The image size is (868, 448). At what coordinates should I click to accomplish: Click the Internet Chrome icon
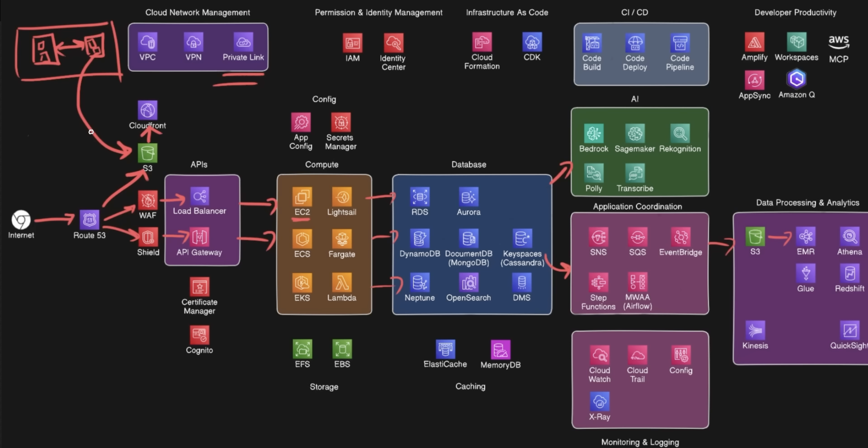21,220
